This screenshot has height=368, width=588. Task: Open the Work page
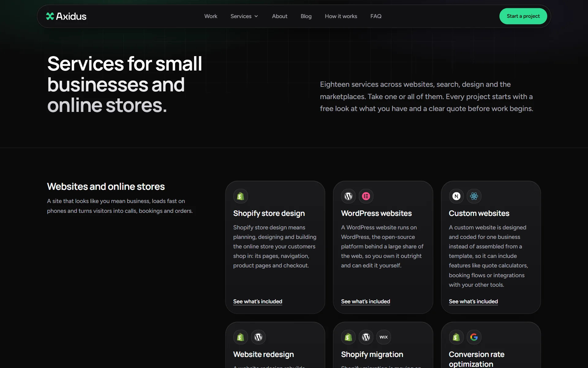211,16
